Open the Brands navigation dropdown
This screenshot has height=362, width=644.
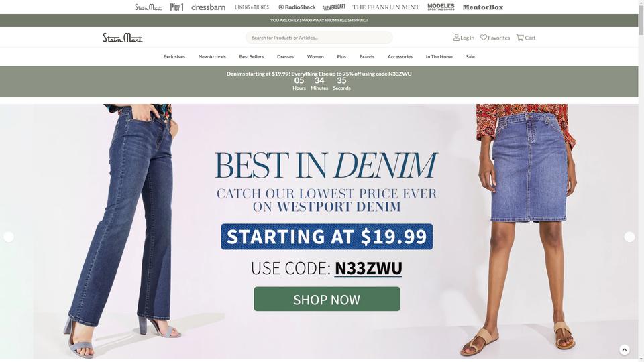click(366, 56)
